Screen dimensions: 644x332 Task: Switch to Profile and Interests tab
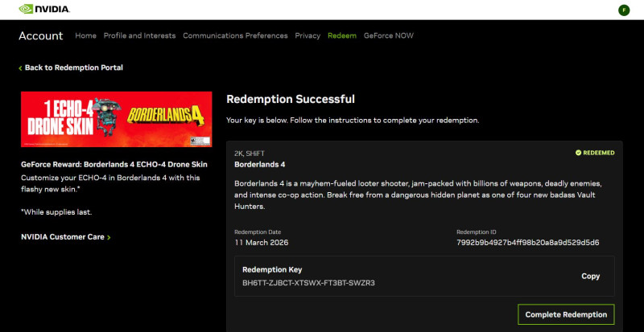pos(139,35)
